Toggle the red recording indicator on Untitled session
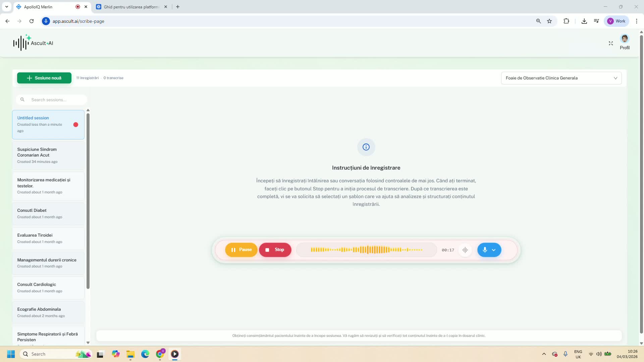Screen dimensions: 644x362 coord(76,125)
